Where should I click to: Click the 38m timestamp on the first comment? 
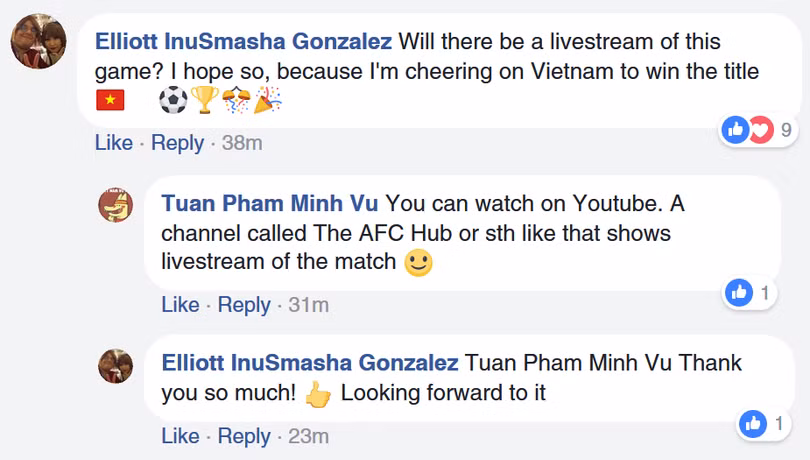click(x=242, y=143)
